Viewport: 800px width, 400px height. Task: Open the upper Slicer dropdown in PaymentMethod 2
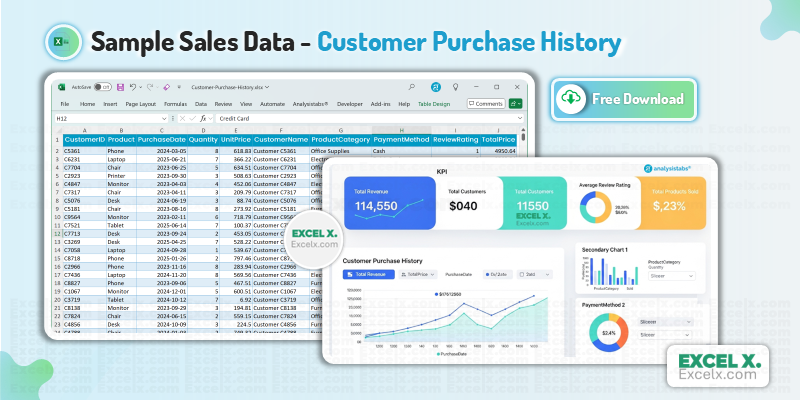(665, 322)
